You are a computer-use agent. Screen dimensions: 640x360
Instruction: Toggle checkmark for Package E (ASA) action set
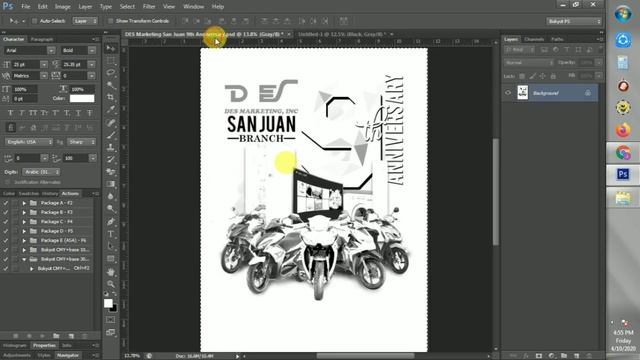[x=5, y=240]
